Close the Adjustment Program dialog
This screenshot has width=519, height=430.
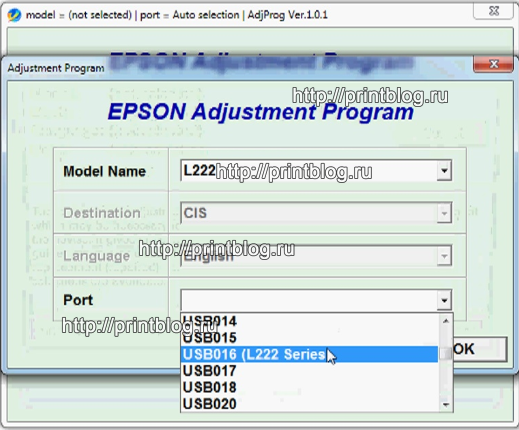(493, 64)
